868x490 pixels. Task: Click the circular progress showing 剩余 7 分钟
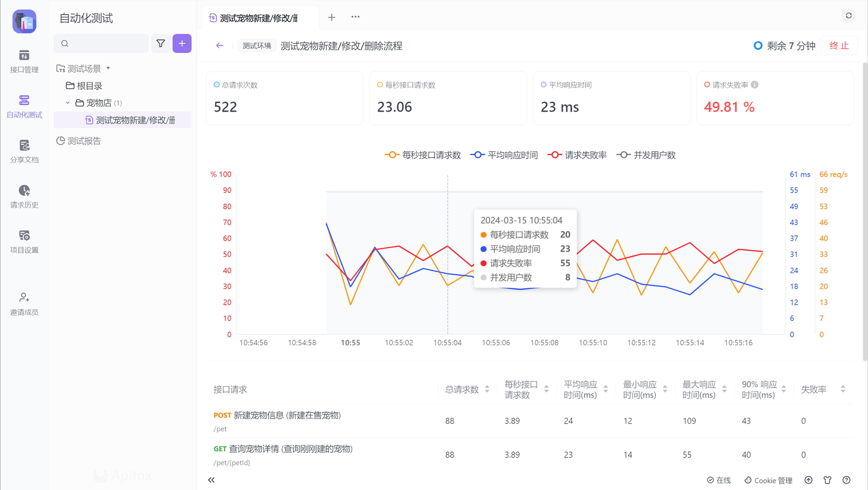click(x=758, y=46)
